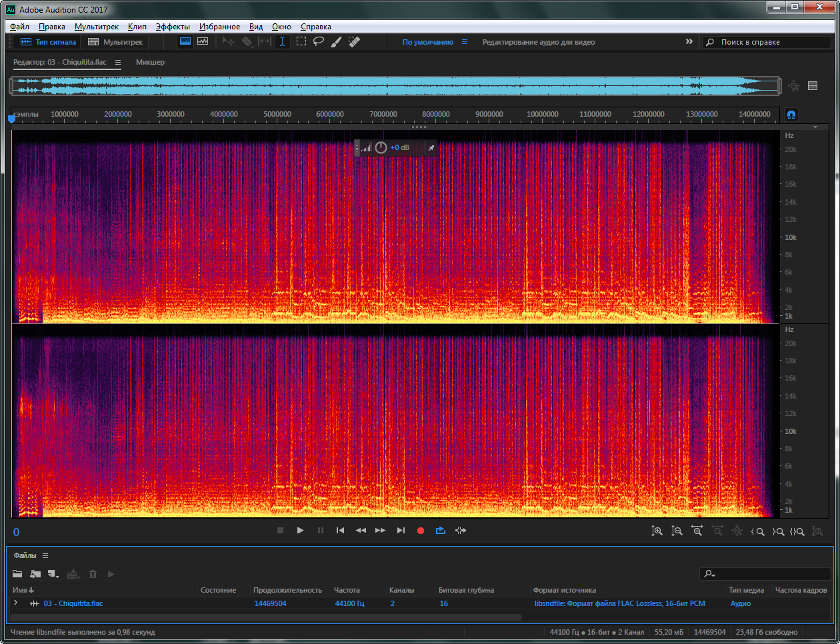Open the Files panel menu

[45, 555]
